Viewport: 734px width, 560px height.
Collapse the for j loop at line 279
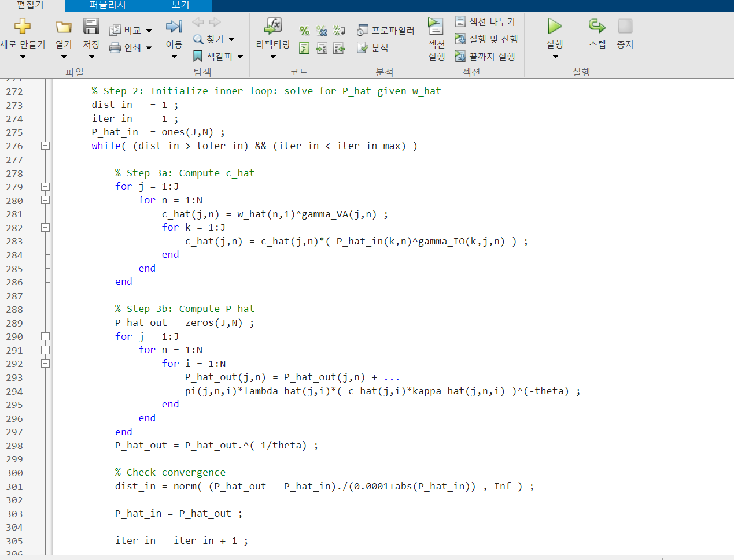click(45, 187)
